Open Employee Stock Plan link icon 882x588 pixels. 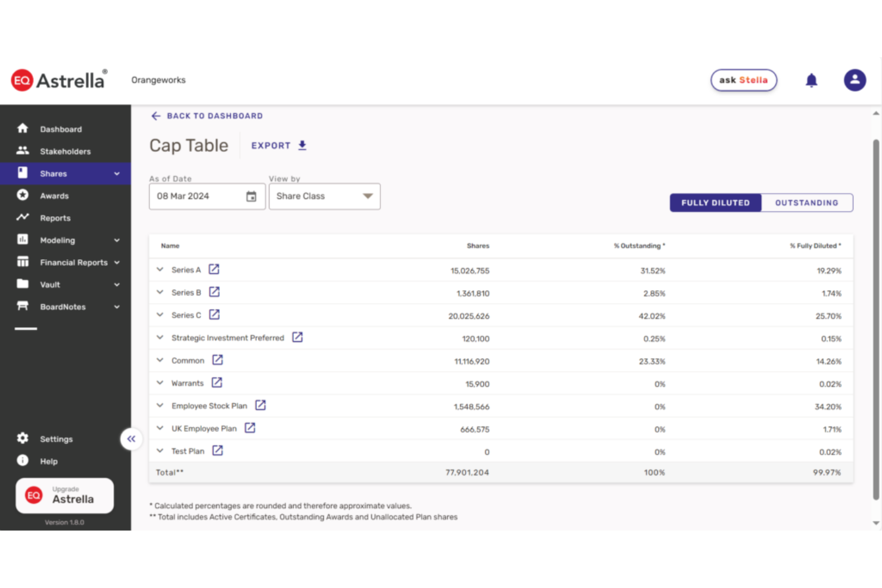coord(260,405)
